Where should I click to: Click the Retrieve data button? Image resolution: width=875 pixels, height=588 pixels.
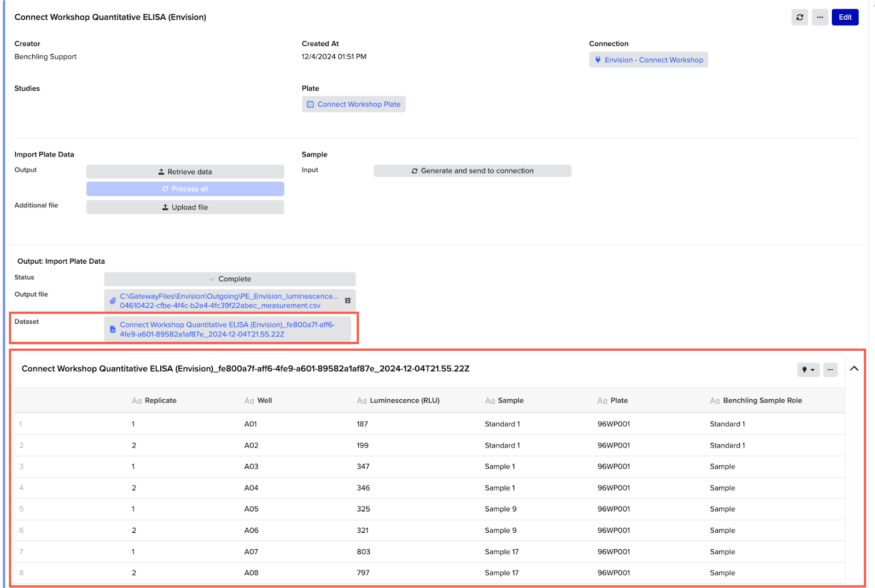pos(185,172)
